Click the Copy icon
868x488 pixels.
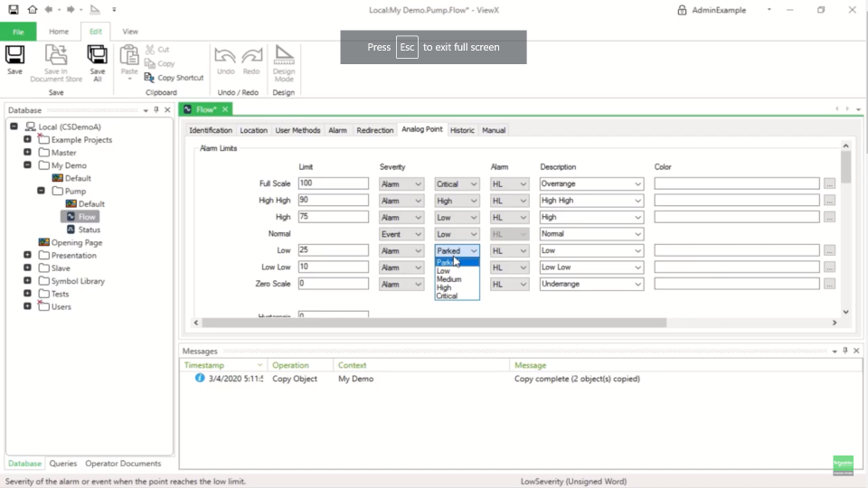(x=149, y=63)
